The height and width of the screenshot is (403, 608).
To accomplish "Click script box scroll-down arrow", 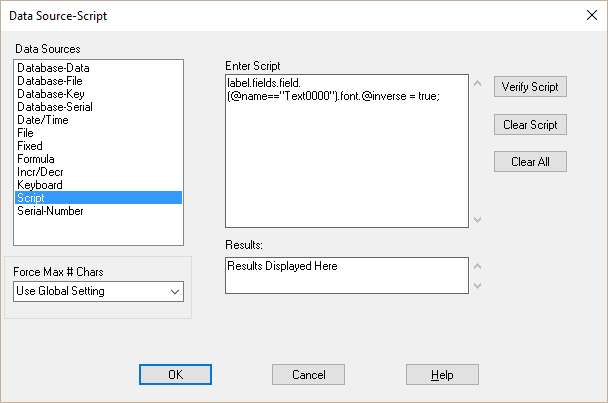I will pyautogui.click(x=478, y=220).
